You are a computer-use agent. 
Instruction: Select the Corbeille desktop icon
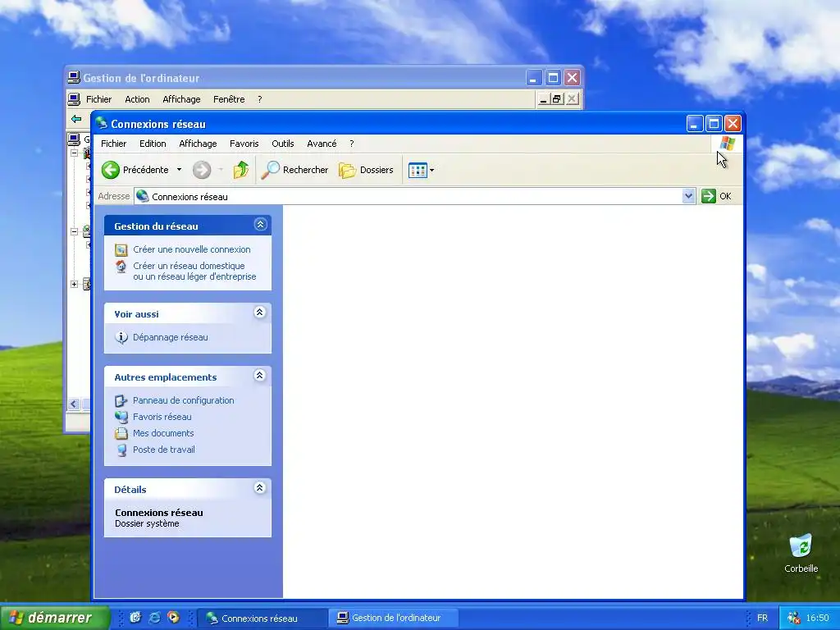coord(801,554)
